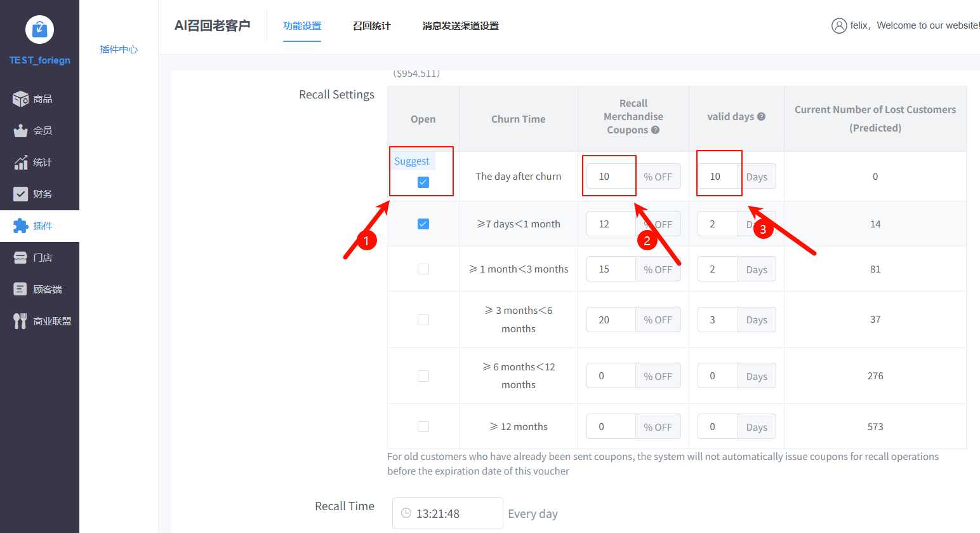Open the Recall Time picker field
This screenshot has width=980, height=533.
click(447, 513)
